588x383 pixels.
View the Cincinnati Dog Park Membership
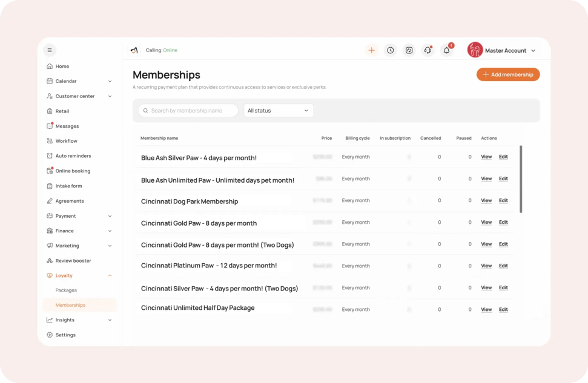(486, 200)
